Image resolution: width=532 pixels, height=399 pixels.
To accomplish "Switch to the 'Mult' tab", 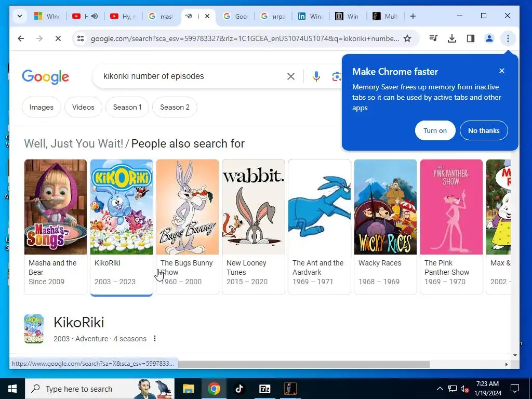I will tap(386, 16).
